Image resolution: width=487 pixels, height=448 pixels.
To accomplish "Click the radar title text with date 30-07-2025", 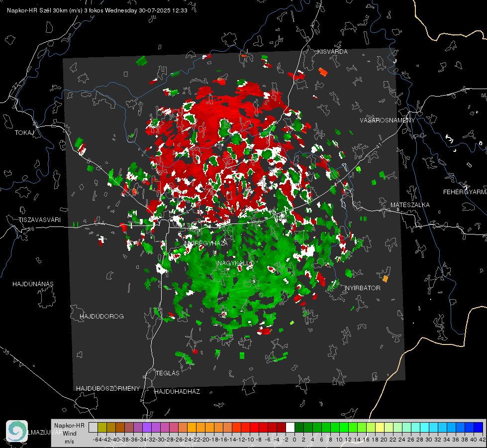I will (97, 10).
